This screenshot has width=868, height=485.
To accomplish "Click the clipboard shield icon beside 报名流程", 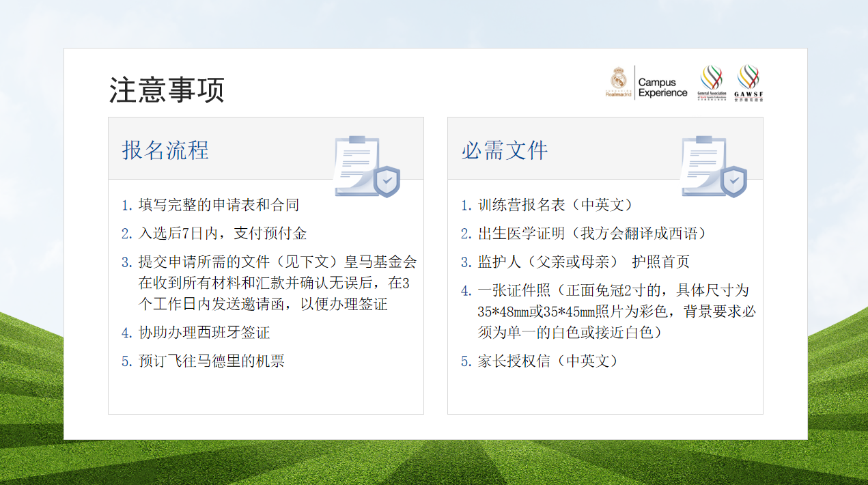I will 366,166.
